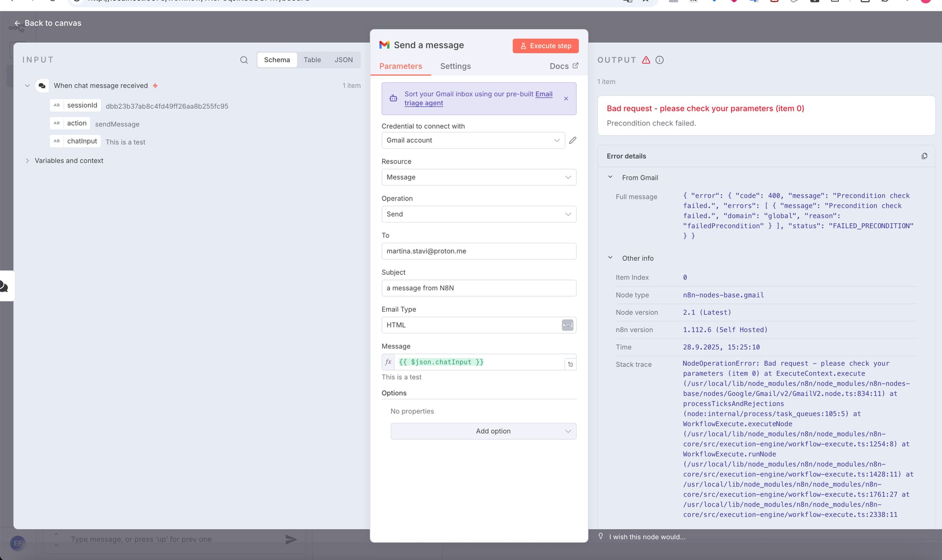
Task: Click the send arrow in the chat box
Action: point(290,539)
